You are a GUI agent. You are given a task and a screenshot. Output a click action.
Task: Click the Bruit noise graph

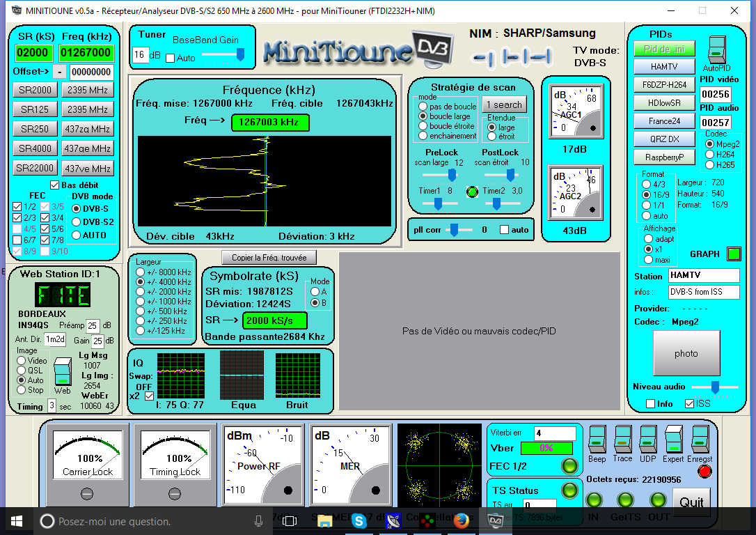pos(297,375)
